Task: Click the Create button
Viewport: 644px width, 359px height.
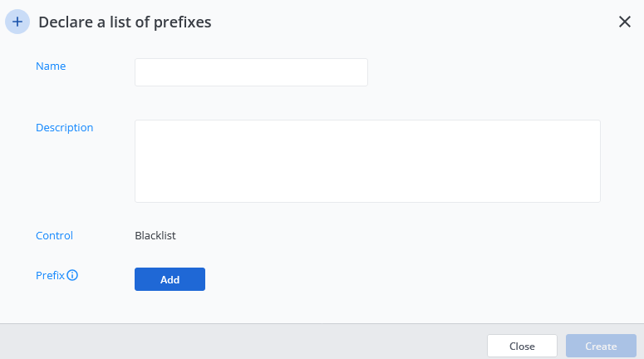Action: (601, 347)
